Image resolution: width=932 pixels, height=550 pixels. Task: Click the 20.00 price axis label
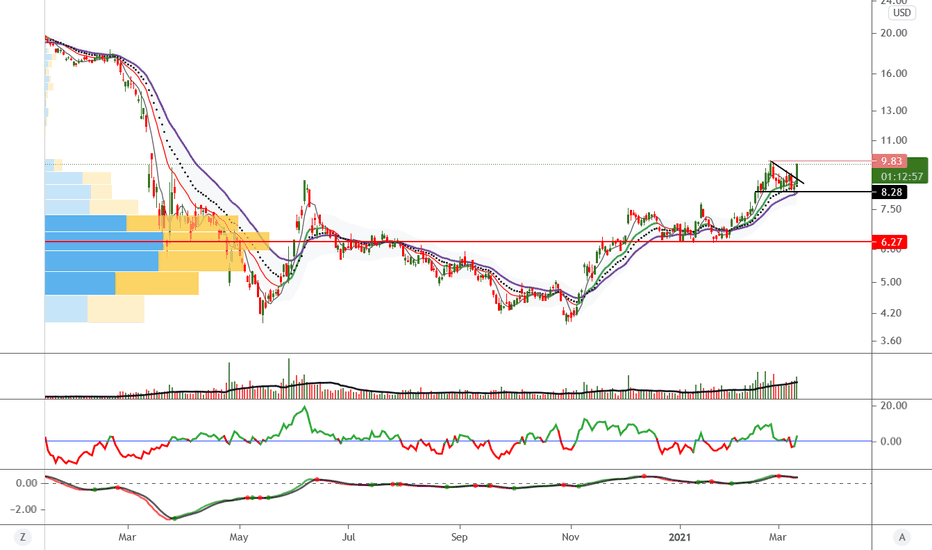point(893,33)
